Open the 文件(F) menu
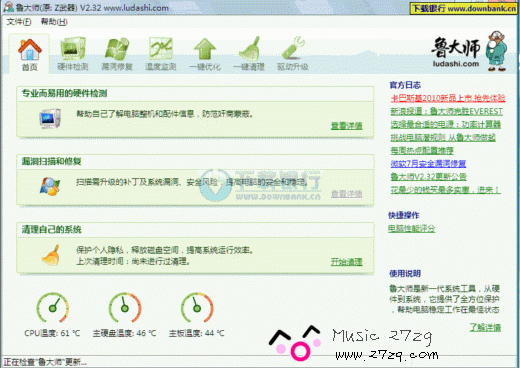 (19, 22)
